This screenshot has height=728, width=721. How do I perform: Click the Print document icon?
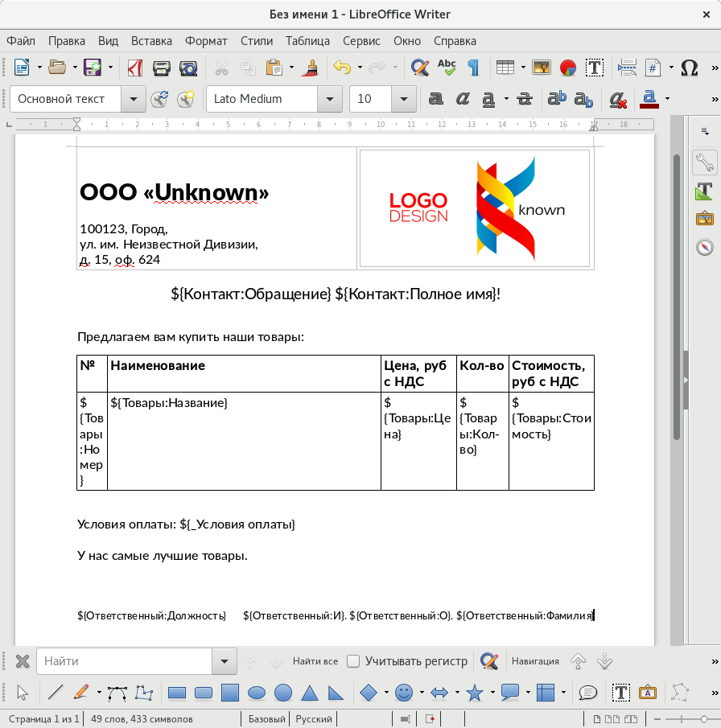tap(162, 68)
